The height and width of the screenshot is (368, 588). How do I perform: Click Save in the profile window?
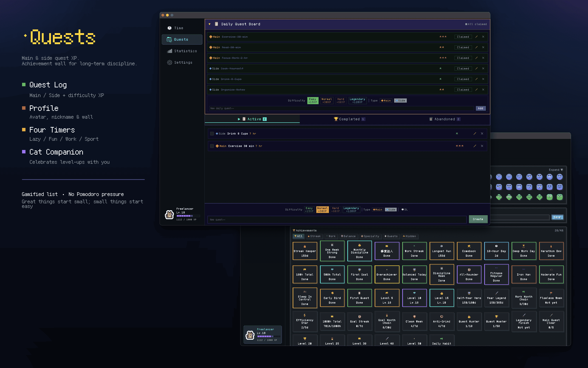pos(557,217)
